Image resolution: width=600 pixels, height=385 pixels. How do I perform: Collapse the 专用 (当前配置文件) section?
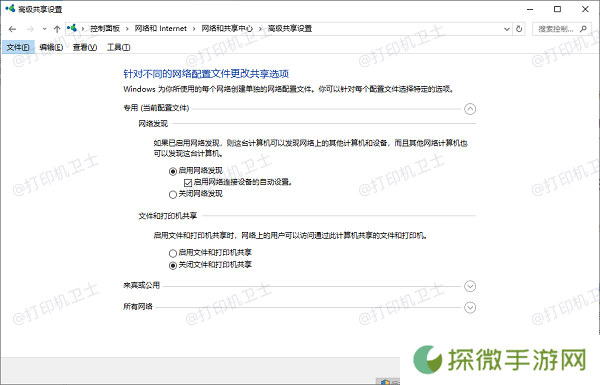click(470, 109)
